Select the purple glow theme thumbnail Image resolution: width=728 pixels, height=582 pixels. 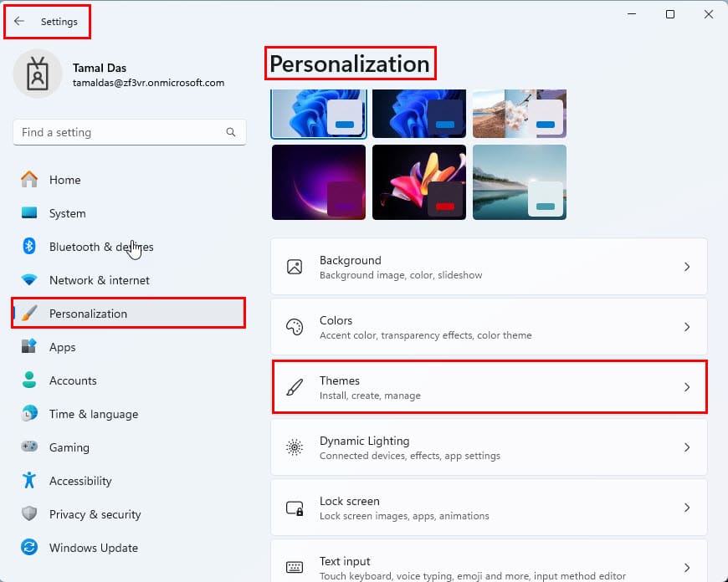(319, 182)
